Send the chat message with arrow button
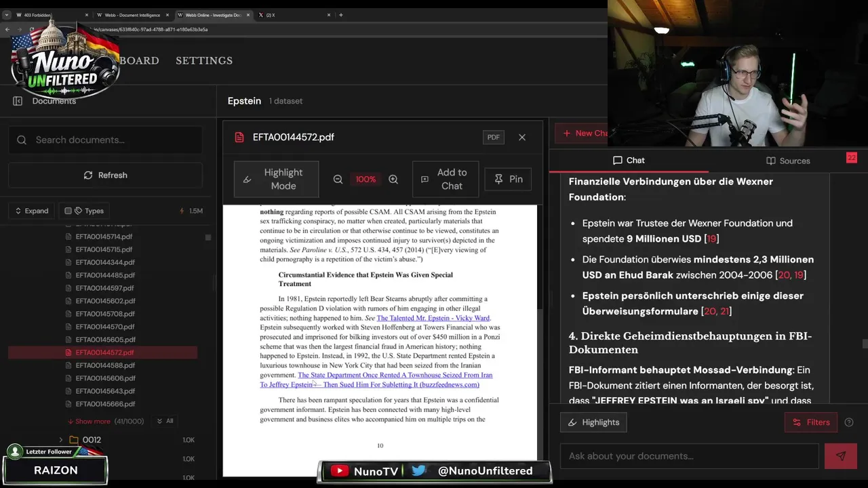The width and height of the screenshot is (868, 488). pos(841,456)
